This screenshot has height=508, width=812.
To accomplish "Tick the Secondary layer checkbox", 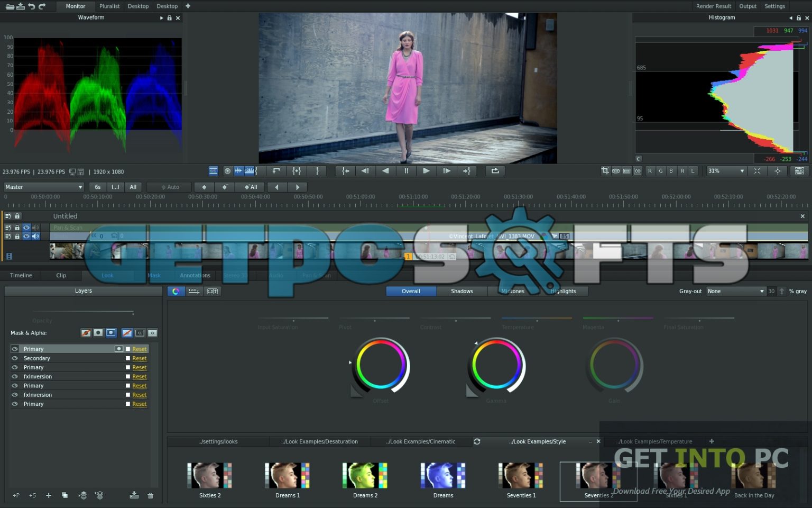I will [x=127, y=358].
